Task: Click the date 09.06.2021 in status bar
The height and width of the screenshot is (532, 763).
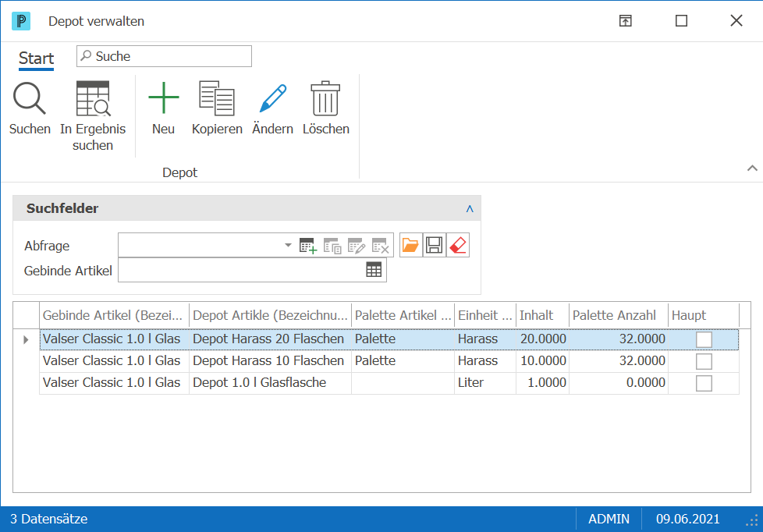Action: tap(687, 519)
